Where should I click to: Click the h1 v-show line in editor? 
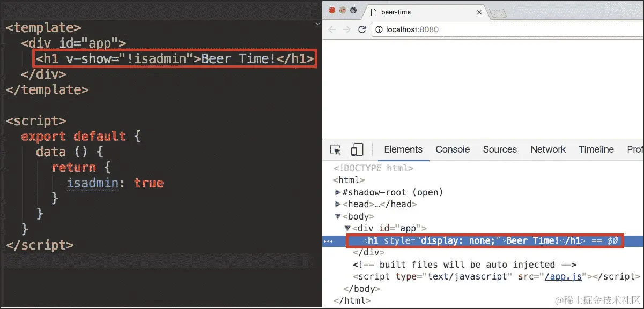click(175, 58)
